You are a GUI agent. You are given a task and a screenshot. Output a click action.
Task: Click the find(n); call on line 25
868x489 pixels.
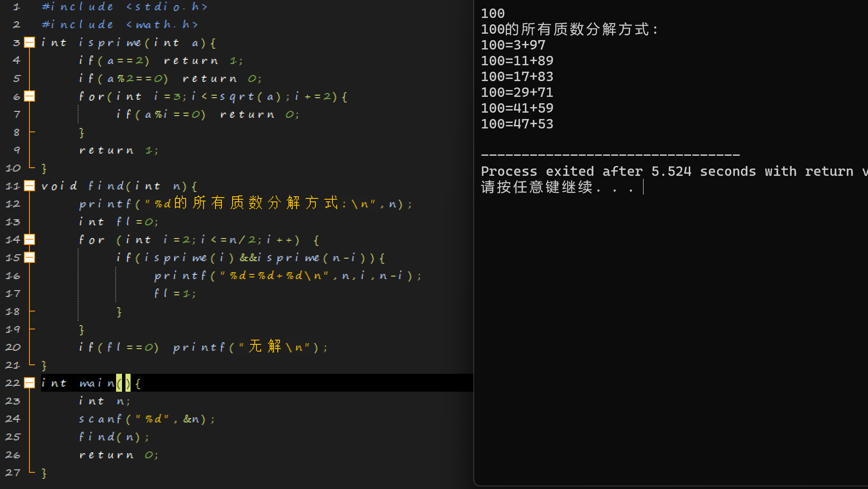[x=114, y=437]
